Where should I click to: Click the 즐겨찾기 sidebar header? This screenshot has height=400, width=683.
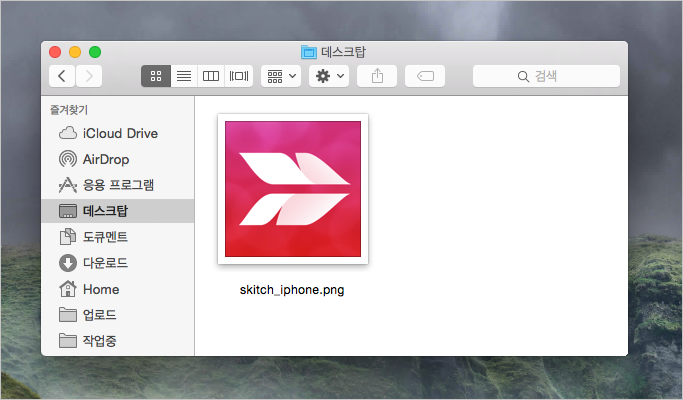(69, 110)
